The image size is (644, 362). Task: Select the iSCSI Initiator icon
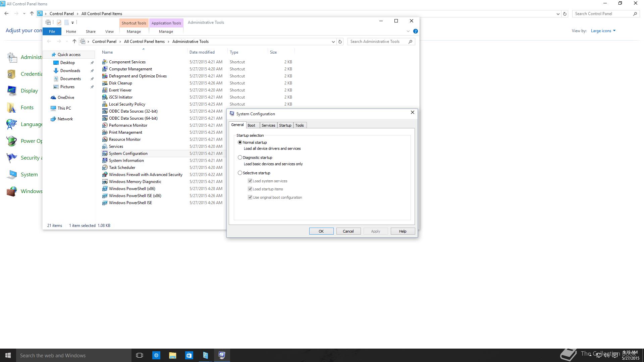105,97
